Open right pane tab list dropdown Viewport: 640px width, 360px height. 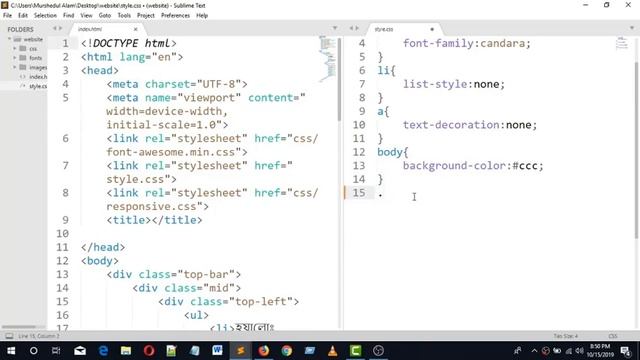tap(632, 28)
